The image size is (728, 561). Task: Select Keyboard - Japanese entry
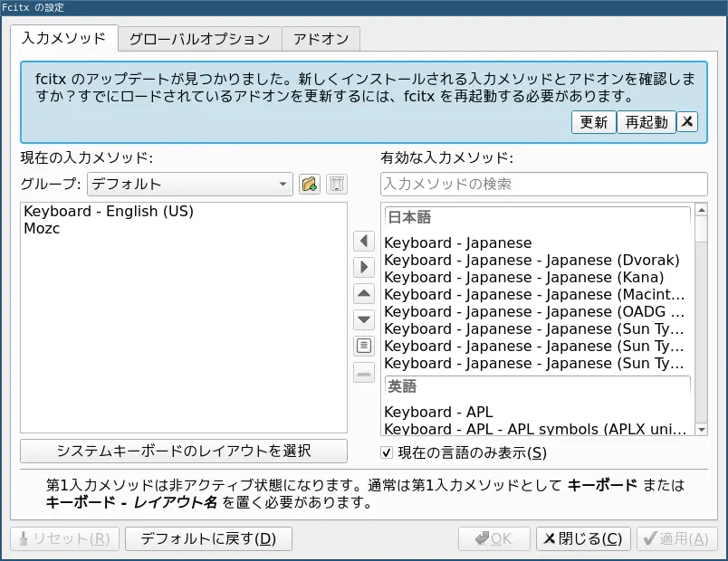538,243
